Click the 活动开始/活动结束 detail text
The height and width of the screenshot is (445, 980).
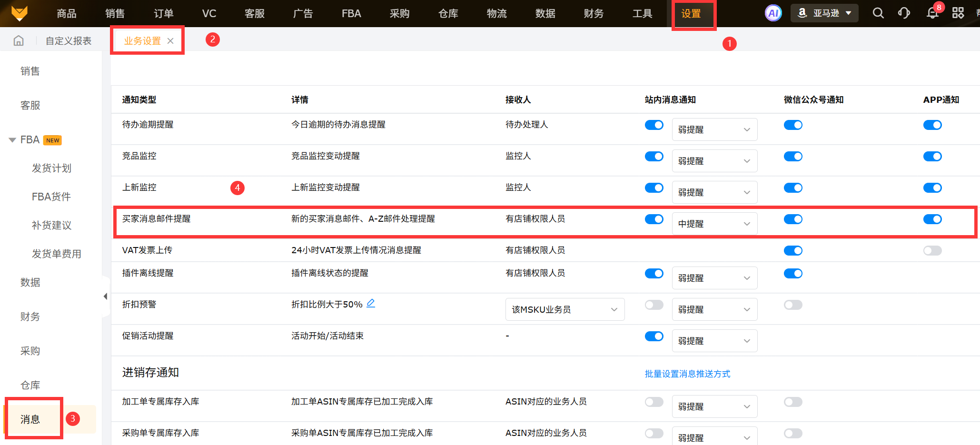pyautogui.click(x=327, y=336)
